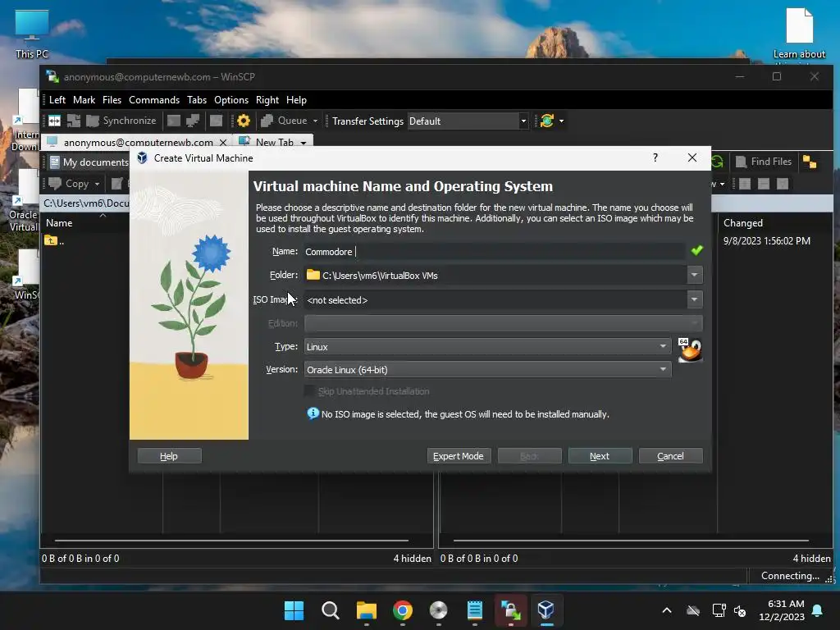Click the Preferences gear icon in WinSCP toolbar

coord(243,121)
